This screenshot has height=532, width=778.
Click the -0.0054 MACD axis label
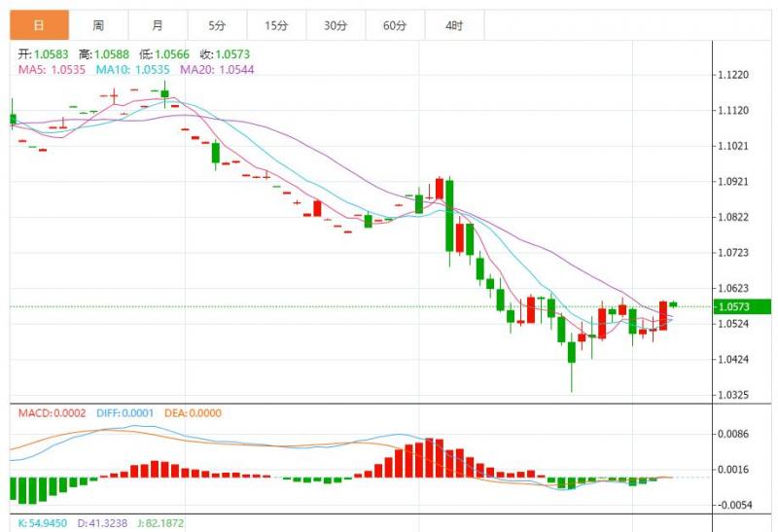click(x=733, y=505)
